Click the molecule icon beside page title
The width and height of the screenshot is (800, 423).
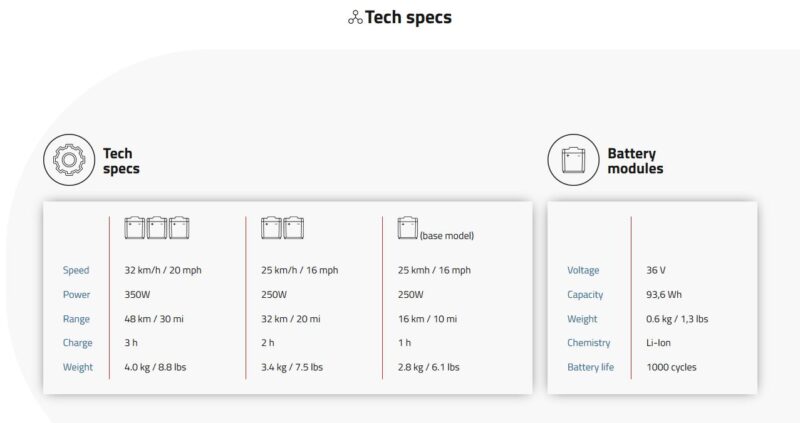(355, 18)
